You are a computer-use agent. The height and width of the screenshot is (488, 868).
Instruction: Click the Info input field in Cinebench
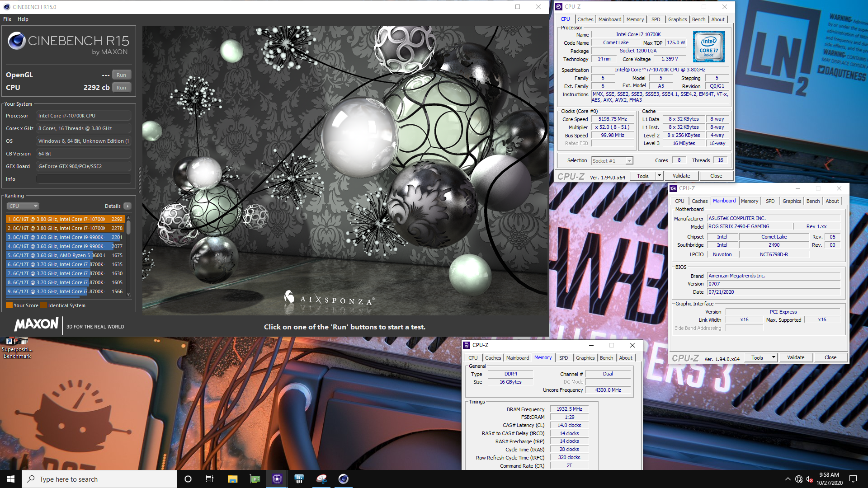click(84, 179)
